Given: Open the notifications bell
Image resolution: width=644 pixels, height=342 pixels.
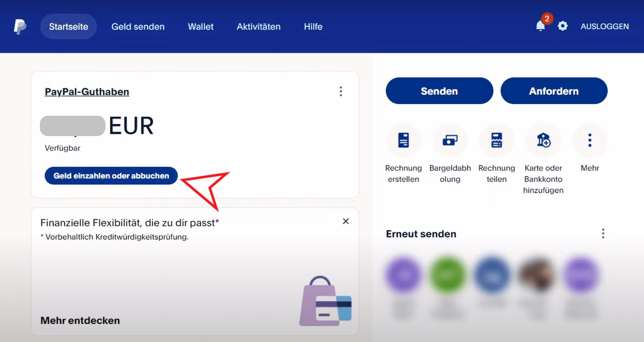Looking at the screenshot, I should (x=541, y=26).
